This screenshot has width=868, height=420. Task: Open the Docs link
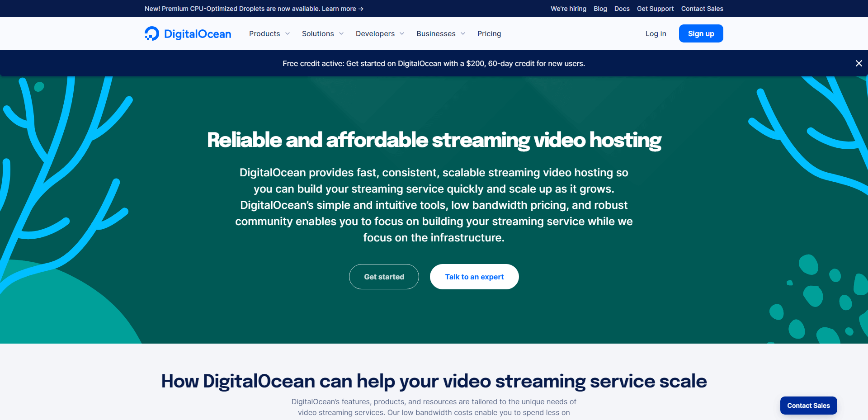[622, 9]
